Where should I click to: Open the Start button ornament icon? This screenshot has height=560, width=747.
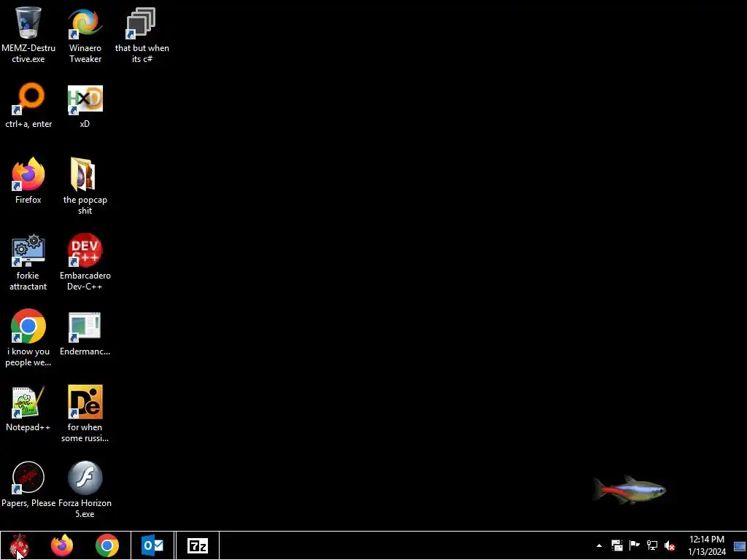19,545
